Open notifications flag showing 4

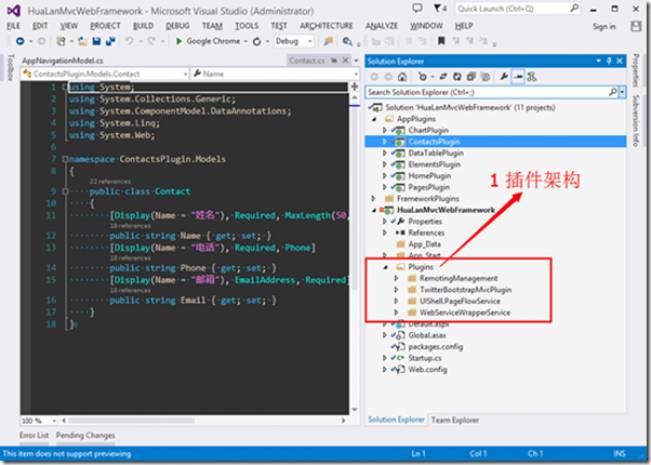[440, 8]
